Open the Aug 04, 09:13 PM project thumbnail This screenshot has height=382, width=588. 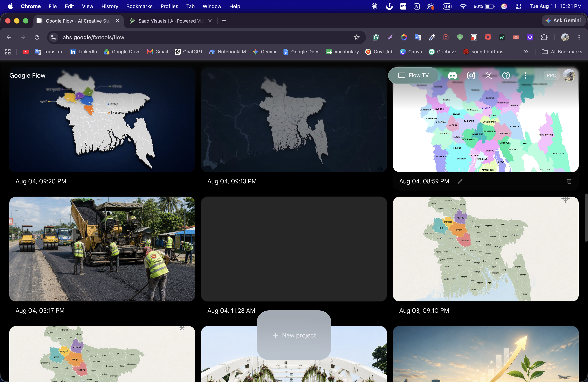[294, 119]
